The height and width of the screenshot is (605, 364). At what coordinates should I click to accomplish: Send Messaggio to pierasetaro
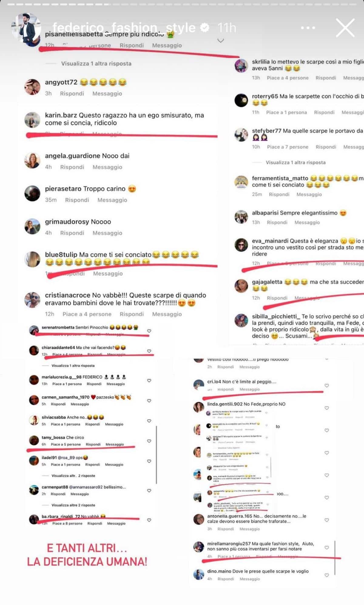point(112,200)
